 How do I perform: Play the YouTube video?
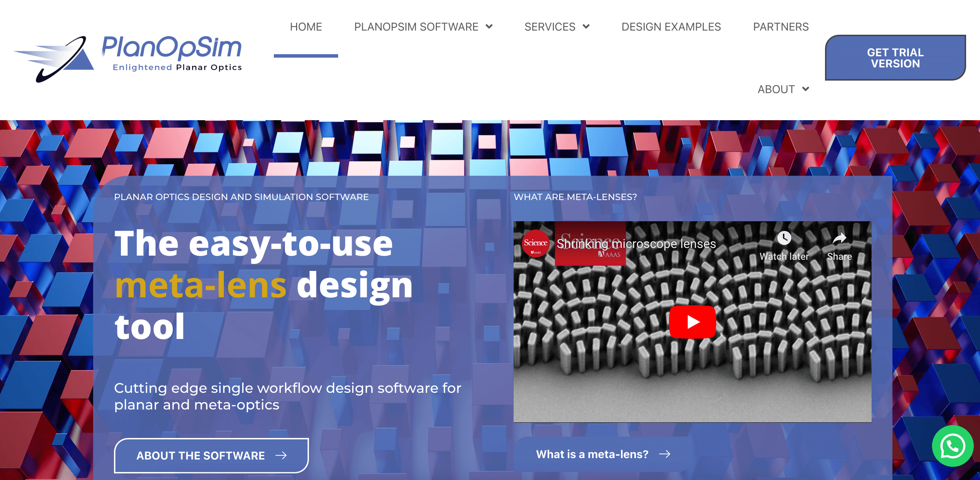tap(692, 322)
